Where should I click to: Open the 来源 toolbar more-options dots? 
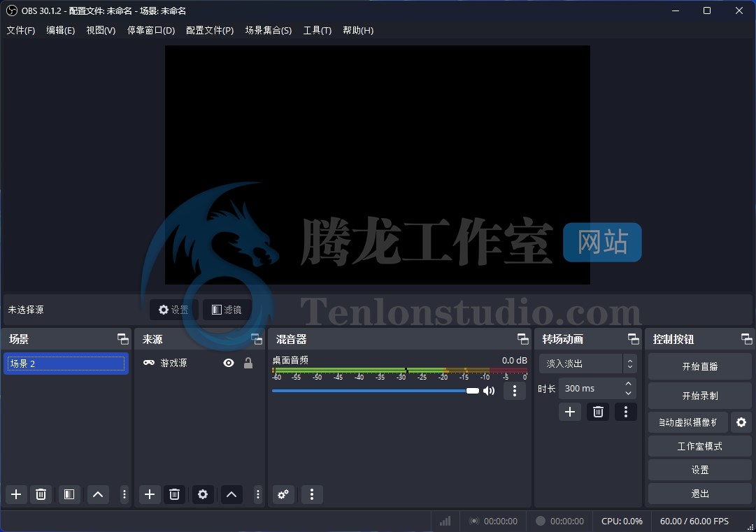point(258,494)
